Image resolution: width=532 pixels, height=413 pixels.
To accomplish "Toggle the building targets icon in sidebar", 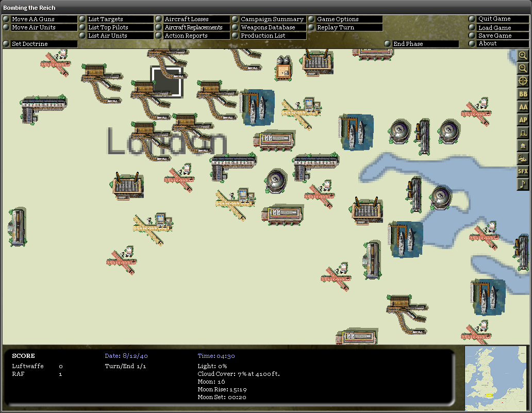I will [x=523, y=145].
